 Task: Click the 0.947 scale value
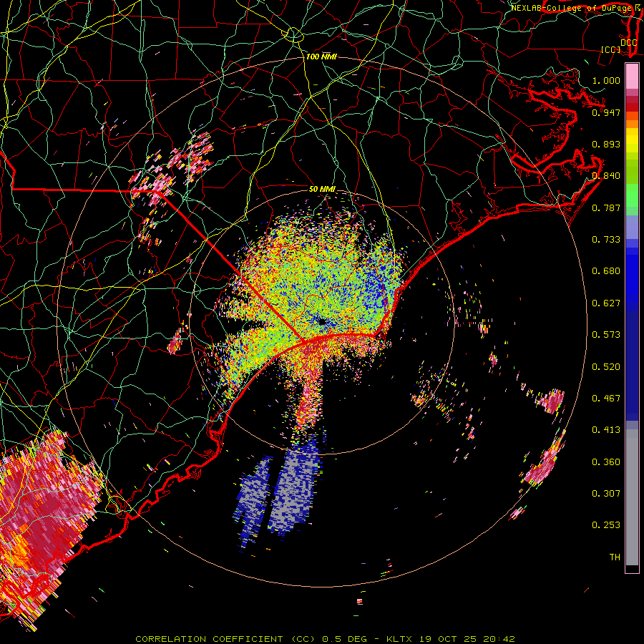pyautogui.click(x=606, y=112)
